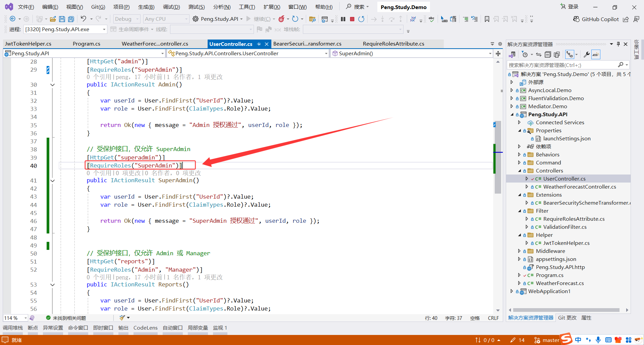Collapse the SuperAdmin() method outline at line 41
Viewport: 644px width, 345px height.
(x=53, y=181)
